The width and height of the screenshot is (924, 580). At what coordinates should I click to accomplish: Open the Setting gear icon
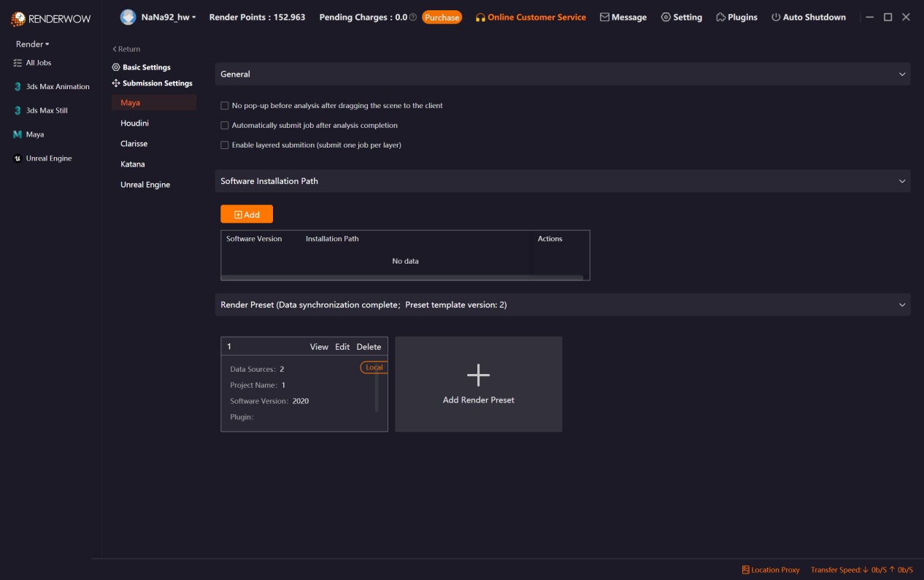coord(666,17)
